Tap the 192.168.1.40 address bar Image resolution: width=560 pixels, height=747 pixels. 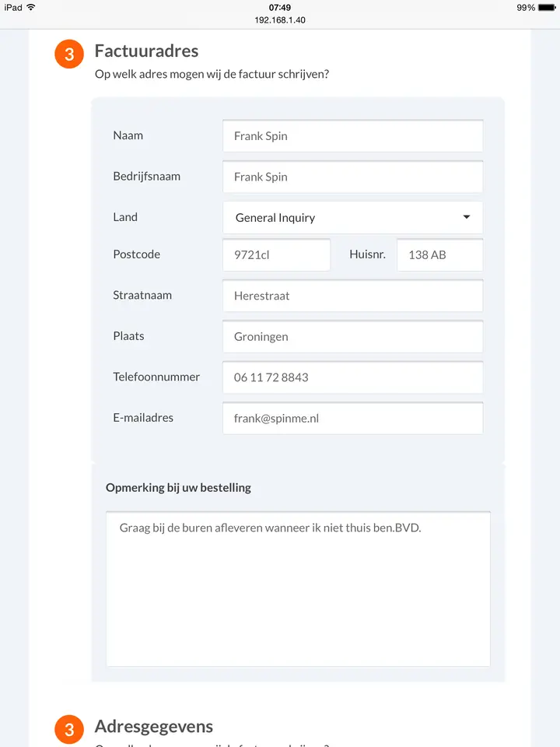(280, 20)
